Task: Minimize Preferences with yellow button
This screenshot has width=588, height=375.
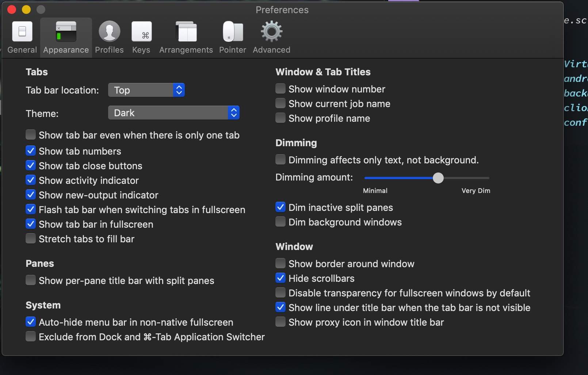Action: pos(26,10)
